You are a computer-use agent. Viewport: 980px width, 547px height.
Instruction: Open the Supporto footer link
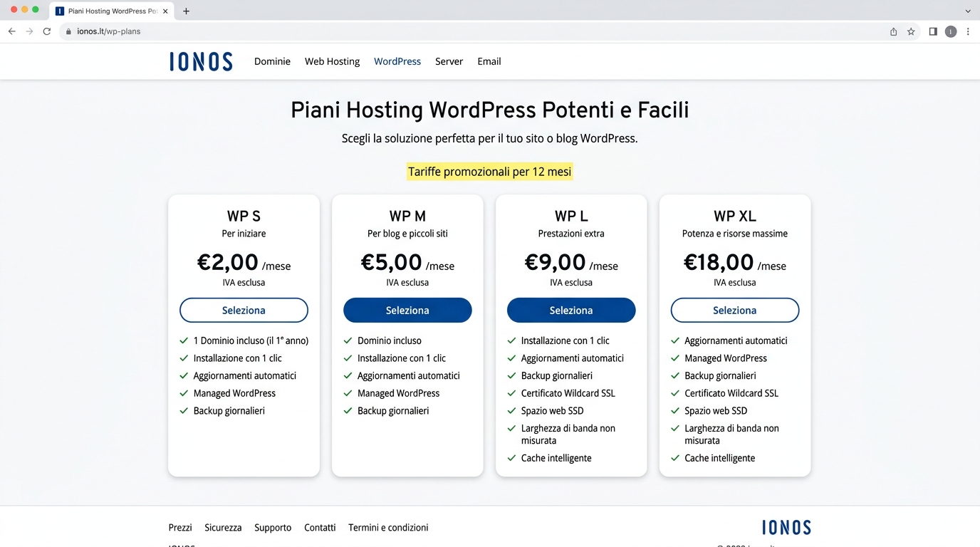pos(273,528)
